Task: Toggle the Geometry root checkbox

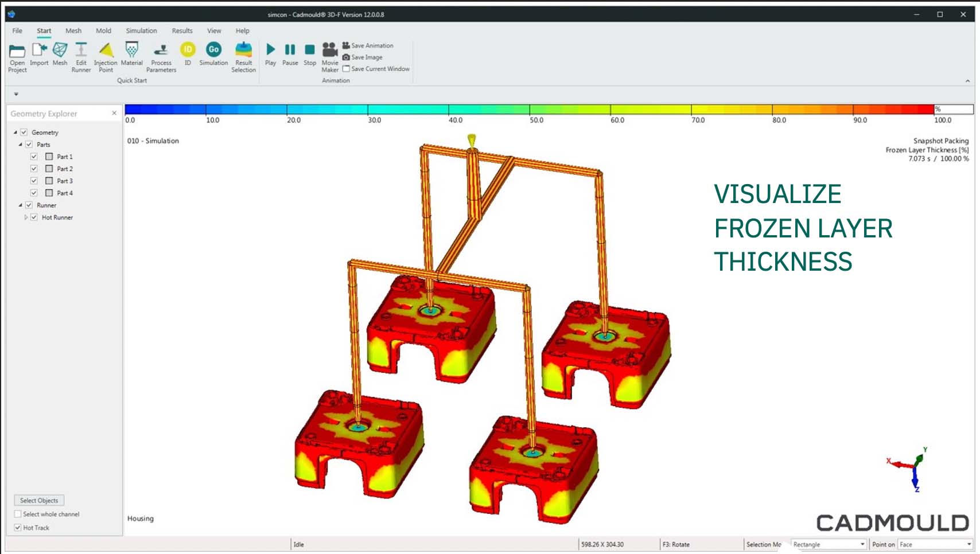Action: (24, 132)
